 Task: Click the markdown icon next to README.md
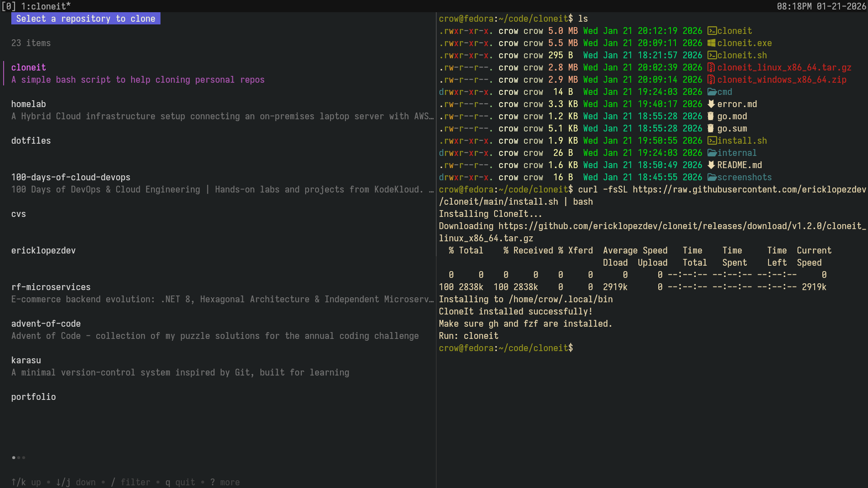coord(711,165)
